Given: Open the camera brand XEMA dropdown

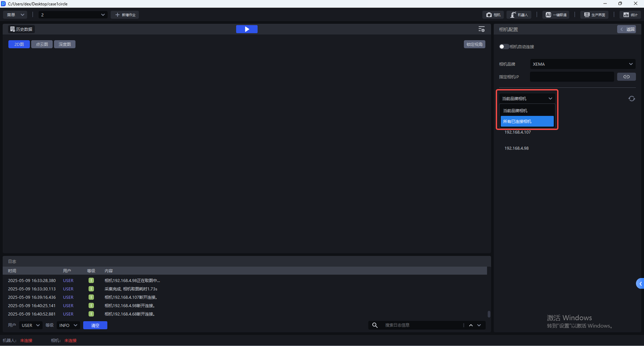Looking at the screenshot, I should pos(583,64).
